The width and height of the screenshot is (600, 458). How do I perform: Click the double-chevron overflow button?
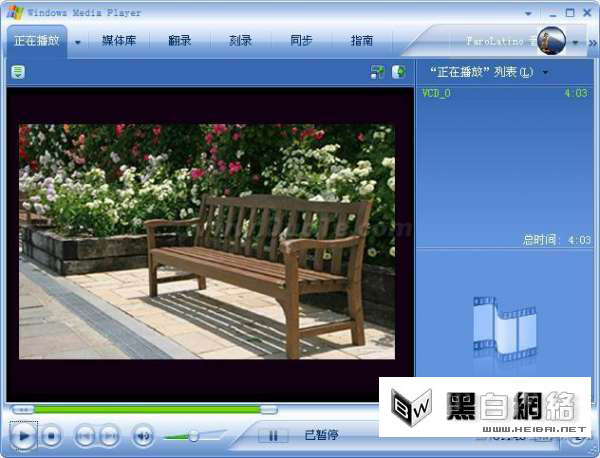pos(592,43)
